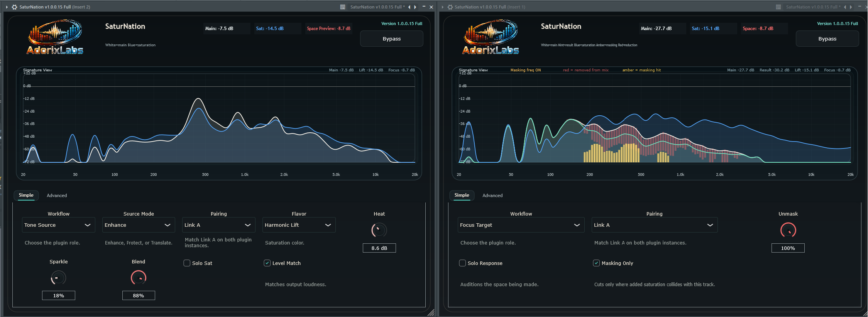868x317 pixels.
Task: Toggle the Solo Sat checkbox
Action: (x=187, y=263)
